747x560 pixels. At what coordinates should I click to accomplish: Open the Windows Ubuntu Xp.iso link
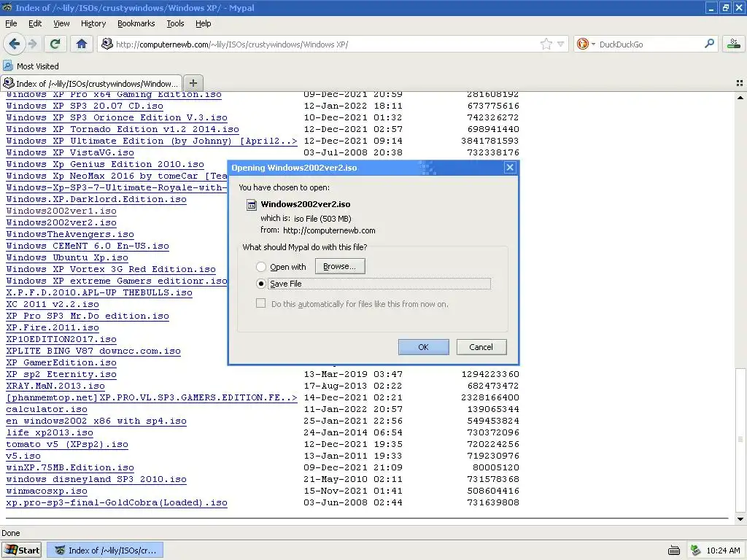(x=67, y=257)
